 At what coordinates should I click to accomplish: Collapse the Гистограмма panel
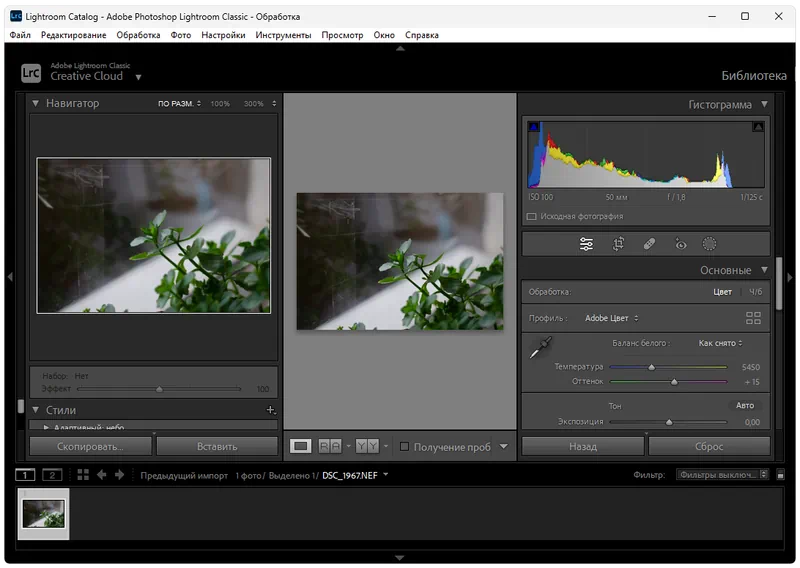pyautogui.click(x=764, y=104)
